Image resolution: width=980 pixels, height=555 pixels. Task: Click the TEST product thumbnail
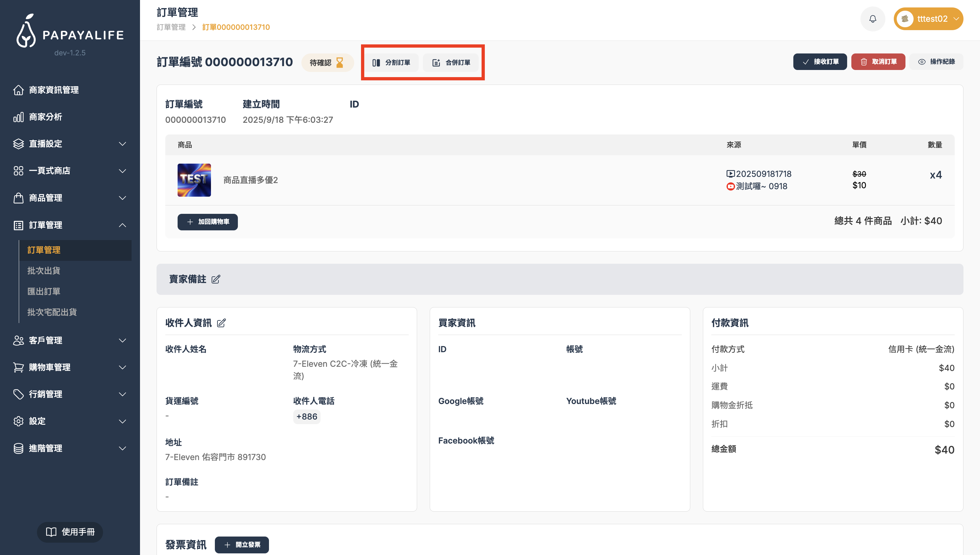click(194, 180)
